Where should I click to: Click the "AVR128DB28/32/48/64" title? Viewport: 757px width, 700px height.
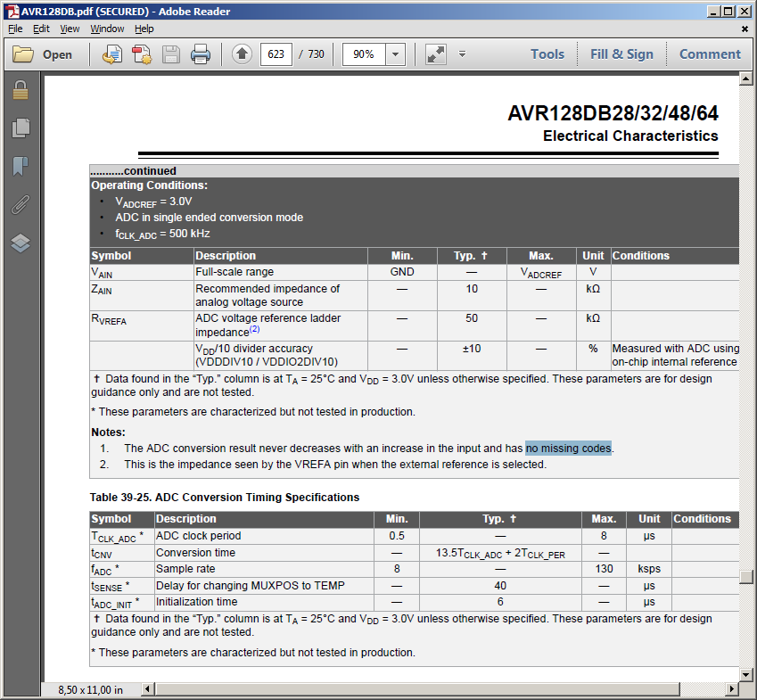613,113
